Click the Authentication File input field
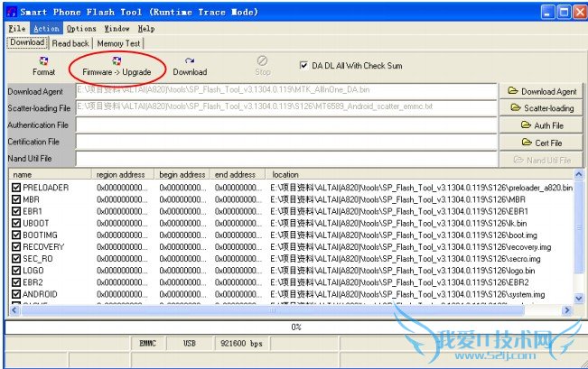The height and width of the screenshot is (369, 588). click(x=285, y=125)
